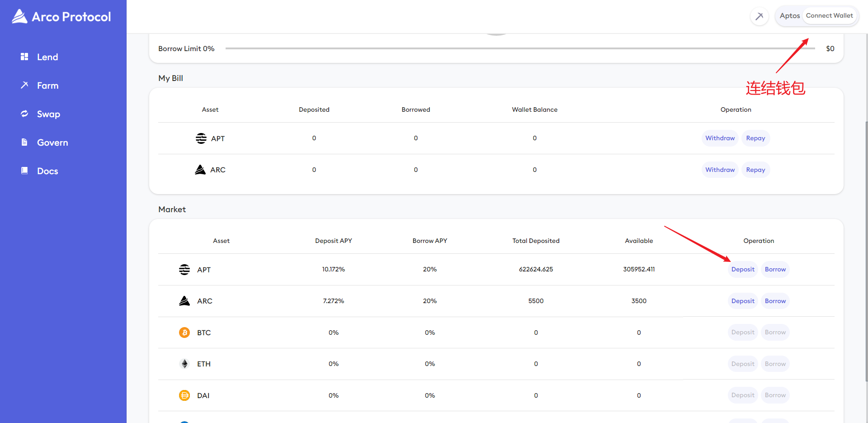Click the Borrow Limit 0% label
868x423 pixels.
(186, 48)
